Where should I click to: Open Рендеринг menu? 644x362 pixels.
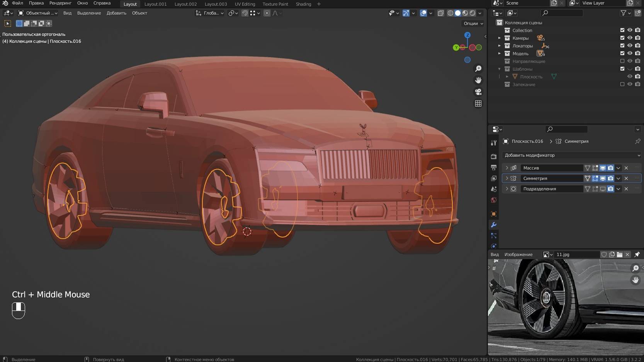(60, 3)
